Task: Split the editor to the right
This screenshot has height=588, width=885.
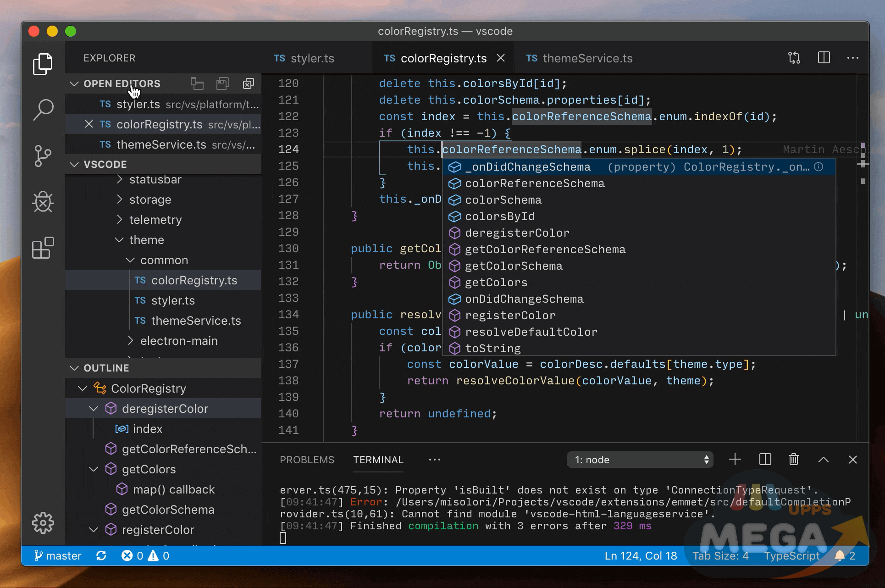Action: [824, 58]
